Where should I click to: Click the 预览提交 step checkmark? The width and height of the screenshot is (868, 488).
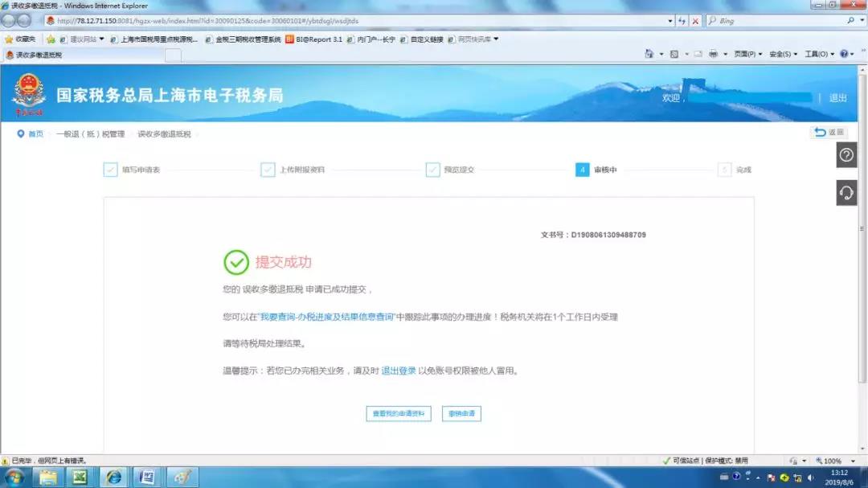[432, 170]
